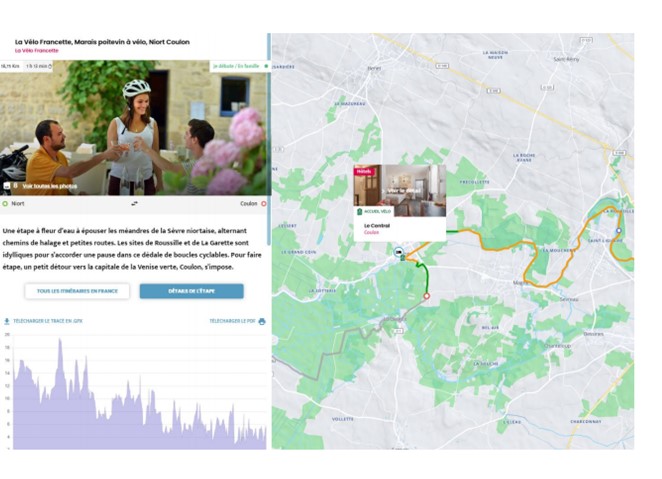Click the red end-point circle on map
This screenshot has height=479, width=662.
pyautogui.click(x=426, y=296)
